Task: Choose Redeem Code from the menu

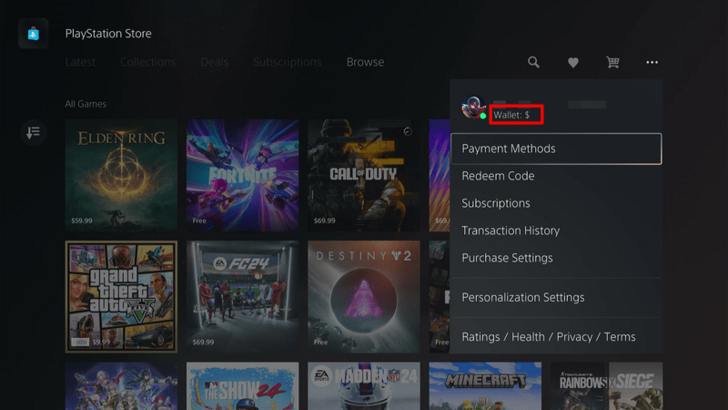Action: [556, 176]
